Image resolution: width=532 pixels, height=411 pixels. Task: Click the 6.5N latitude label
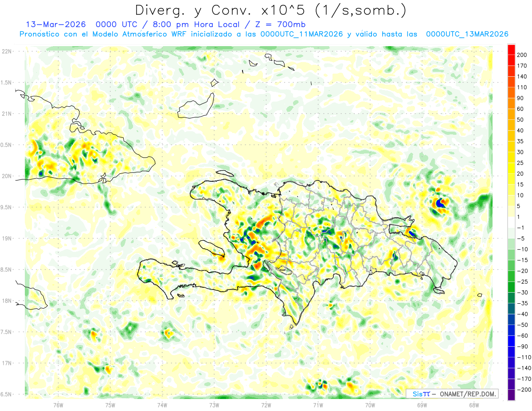point(6,394)
